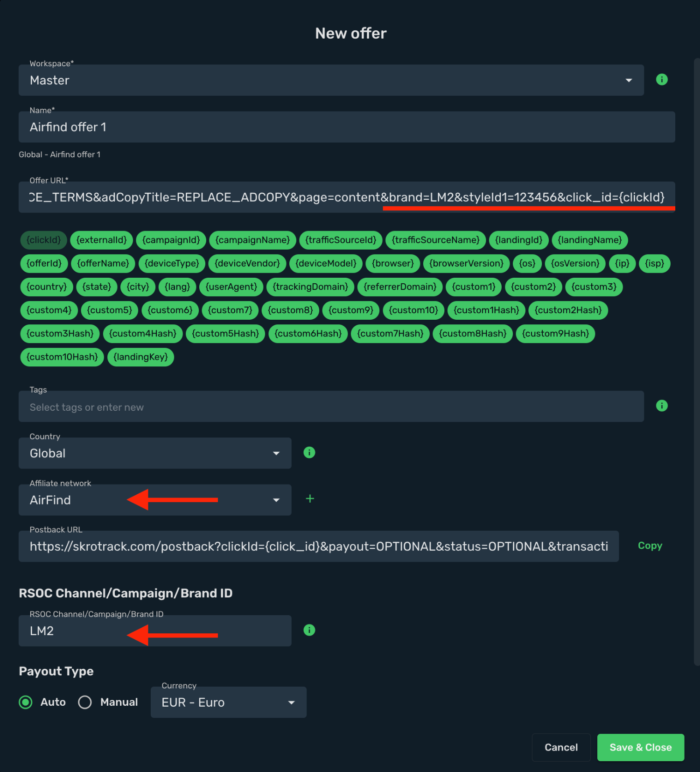Open the Currency dropdown EUR - Euro
The image size is (700, 772).
[x=229, y=702]
